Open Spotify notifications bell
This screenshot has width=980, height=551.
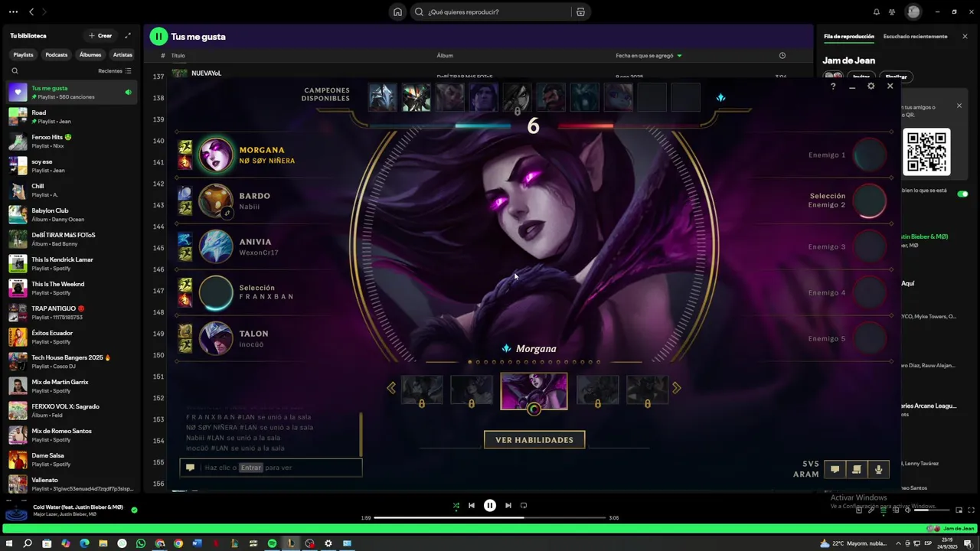pos(877,11)
